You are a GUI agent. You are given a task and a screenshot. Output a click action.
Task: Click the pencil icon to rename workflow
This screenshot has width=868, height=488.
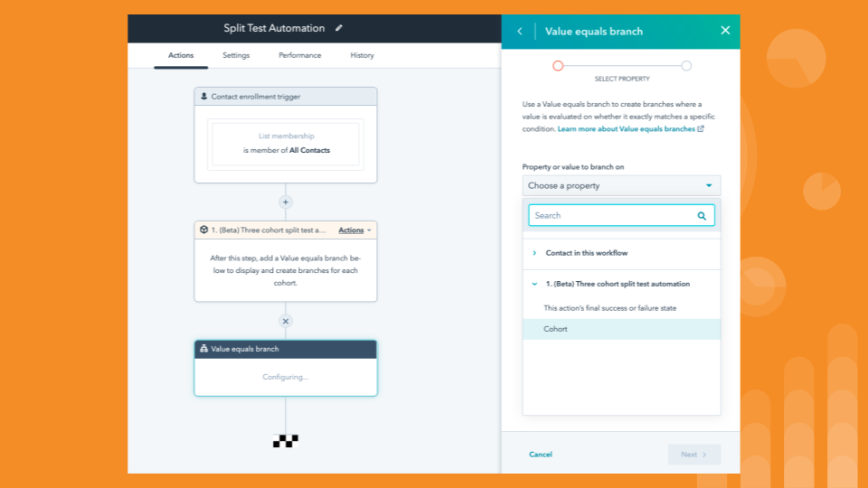339,28
